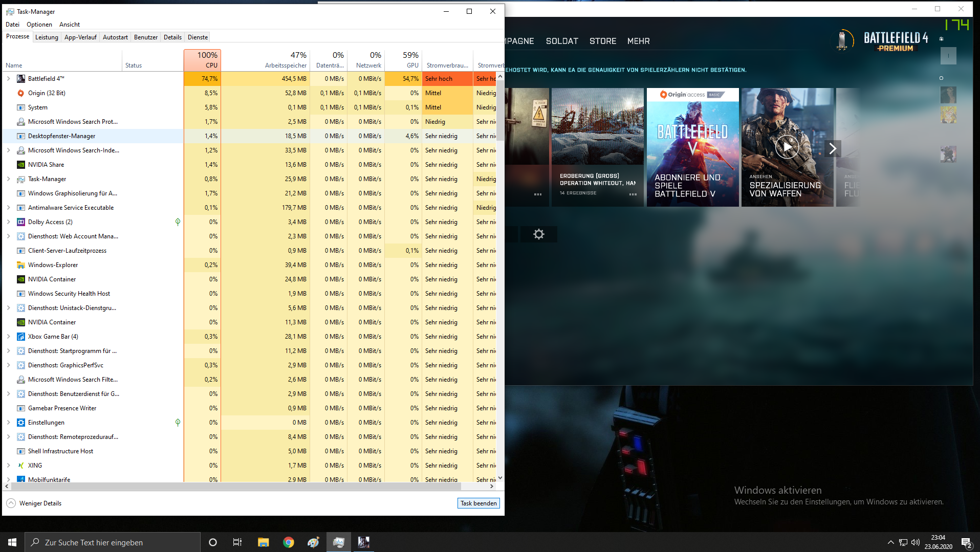Open the Battlefield 4 settings gear icon
980x552 pixels.
(539, 234)
